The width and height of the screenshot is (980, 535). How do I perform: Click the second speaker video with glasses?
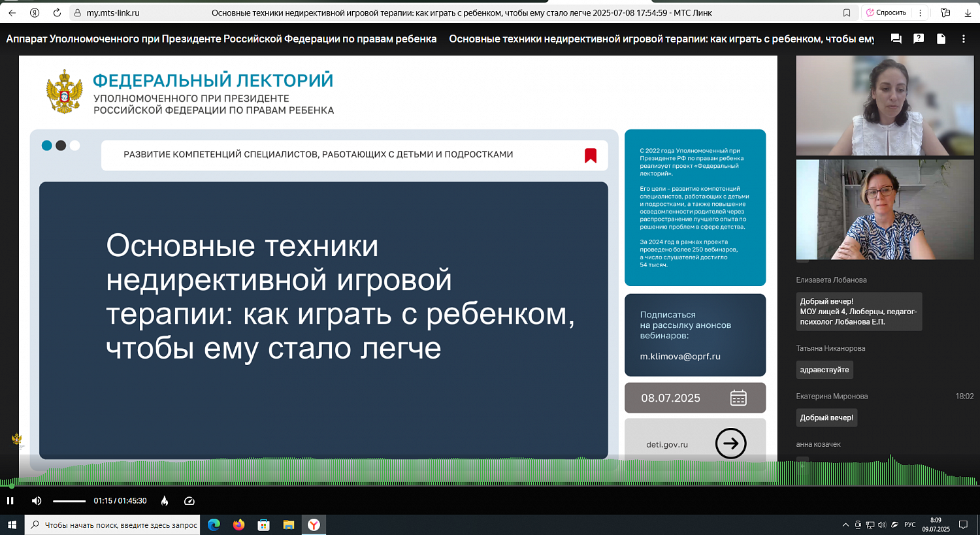tap(885, 210)
